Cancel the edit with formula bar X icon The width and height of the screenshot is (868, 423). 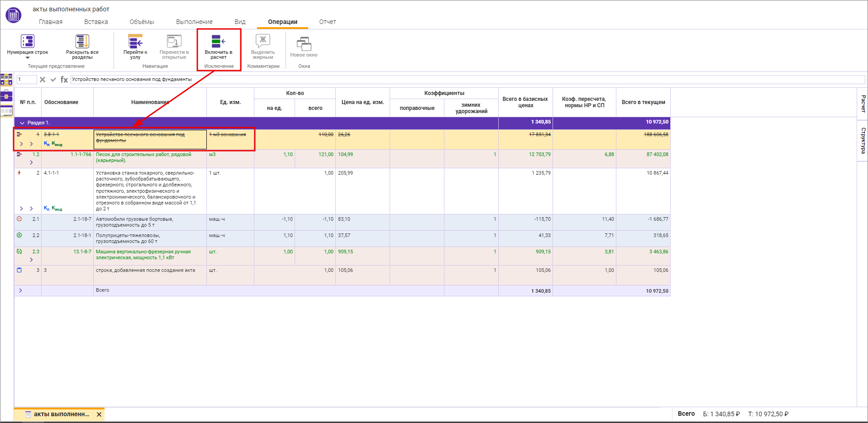(x=43, y=80)
